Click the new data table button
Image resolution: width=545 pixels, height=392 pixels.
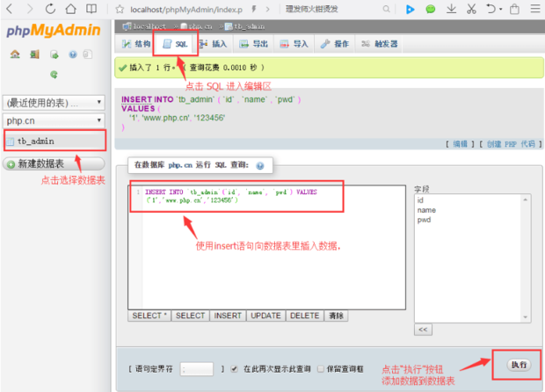point(54,163)
